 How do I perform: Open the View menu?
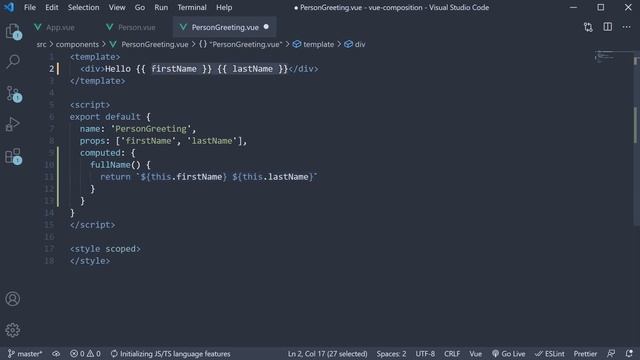click(x=117, y=7)
